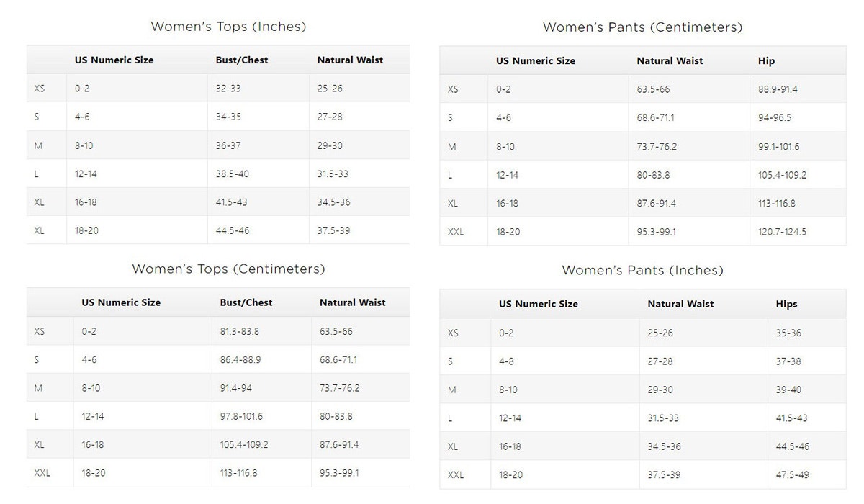The width and height of the screenshot is (864, 504).
Task: Select the Women's Pants (Centimeters) heading
Action: pyautogui.click(x=642, y=27)
